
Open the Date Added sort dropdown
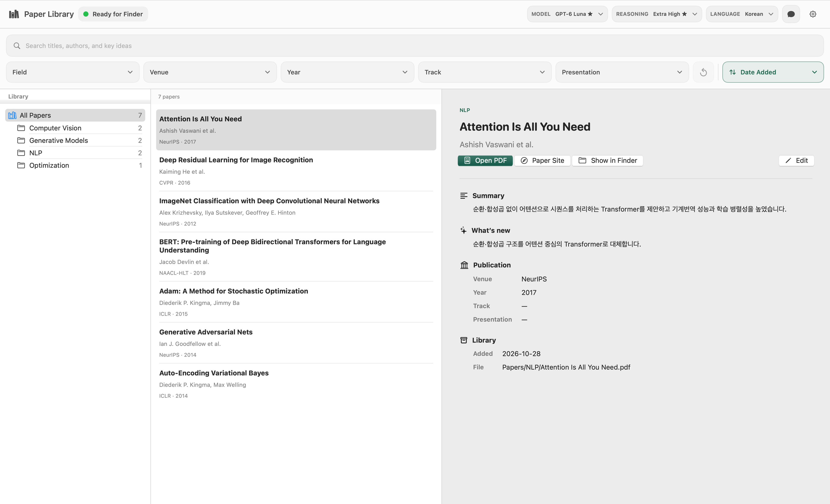point(773,72)
